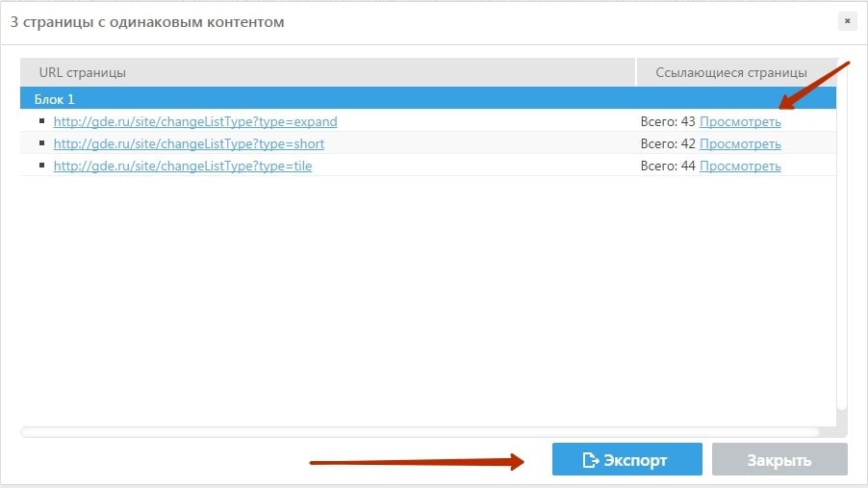The image size is (868, 488).
Task: Click the dialog title about одинаковым контентом
Action: point(147,22)
